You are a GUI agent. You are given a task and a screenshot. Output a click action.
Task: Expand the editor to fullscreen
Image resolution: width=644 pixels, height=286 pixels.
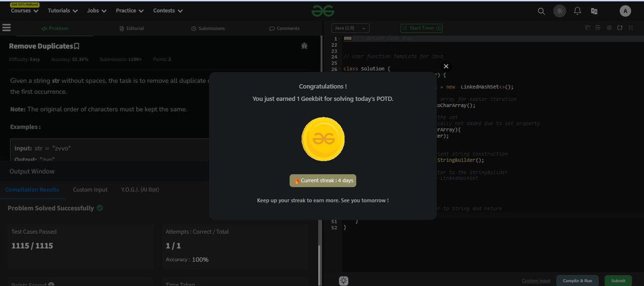[631, 28]
